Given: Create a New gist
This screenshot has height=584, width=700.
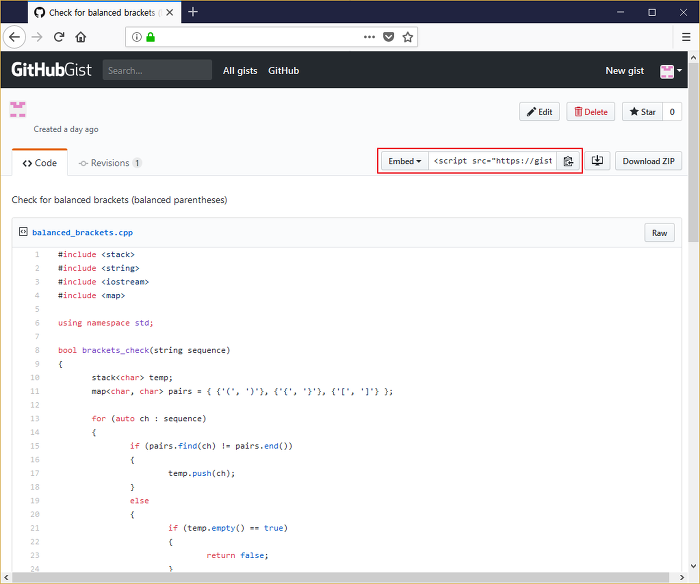Looking at the screenshot, I should (x=625, y=71).
